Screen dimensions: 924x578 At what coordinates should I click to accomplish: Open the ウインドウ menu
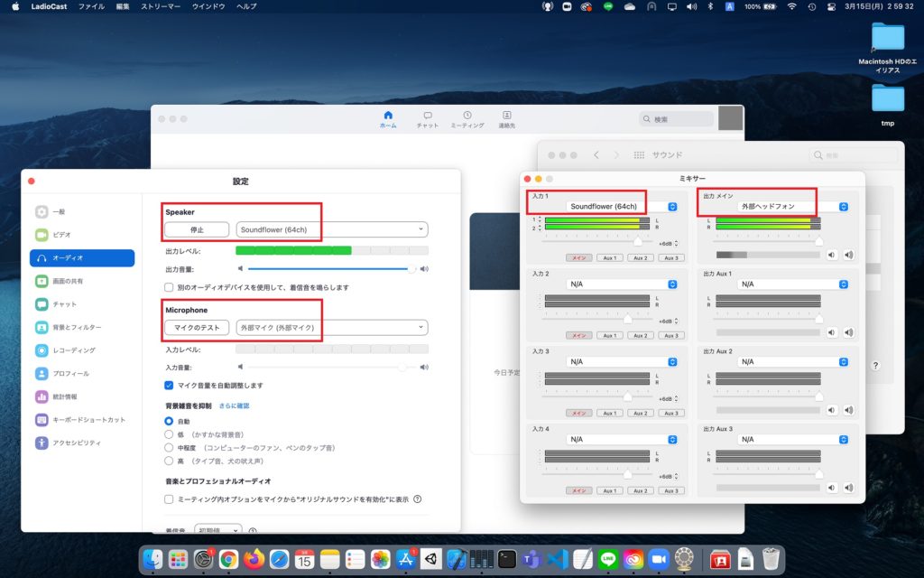pyautogui.click(x=208, y=6)
